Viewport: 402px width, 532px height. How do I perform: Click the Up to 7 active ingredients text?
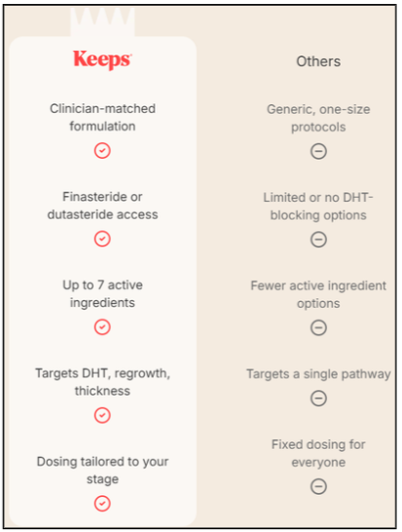[103, 294]
